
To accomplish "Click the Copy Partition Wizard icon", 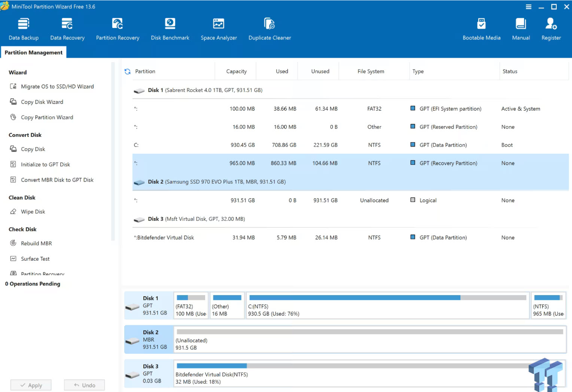I will click(13, 117).
